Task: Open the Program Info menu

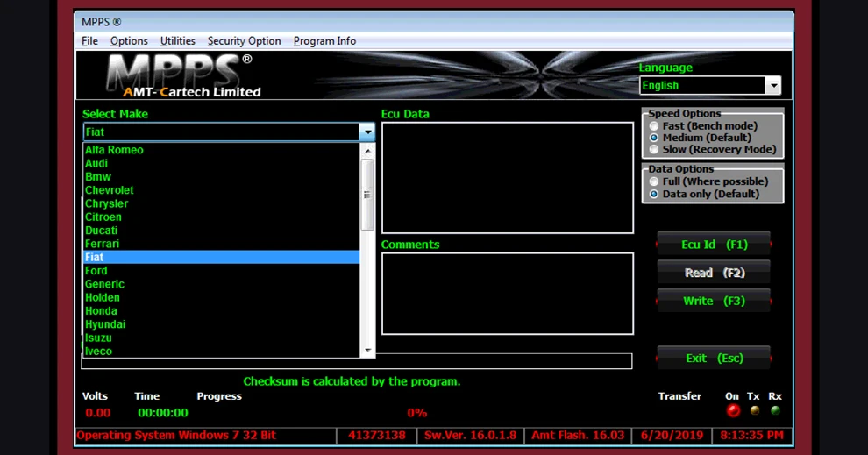Action: click(x=324, y=41)
